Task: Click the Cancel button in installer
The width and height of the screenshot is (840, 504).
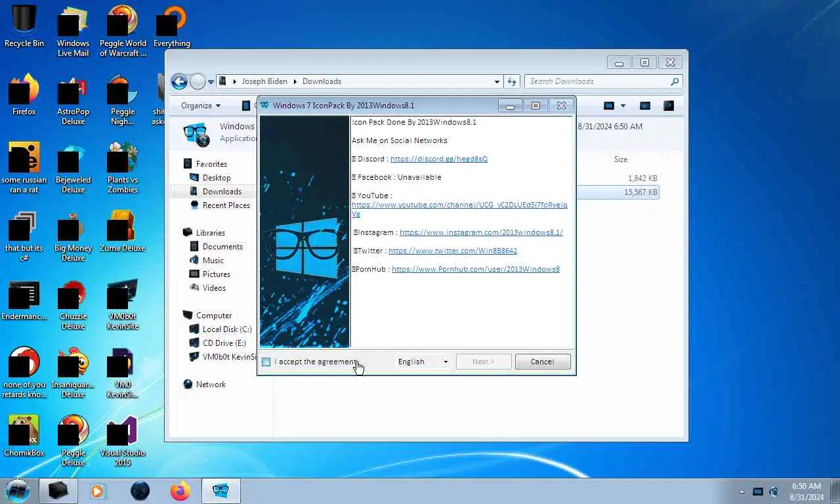Action: click(x=543, y=362)
